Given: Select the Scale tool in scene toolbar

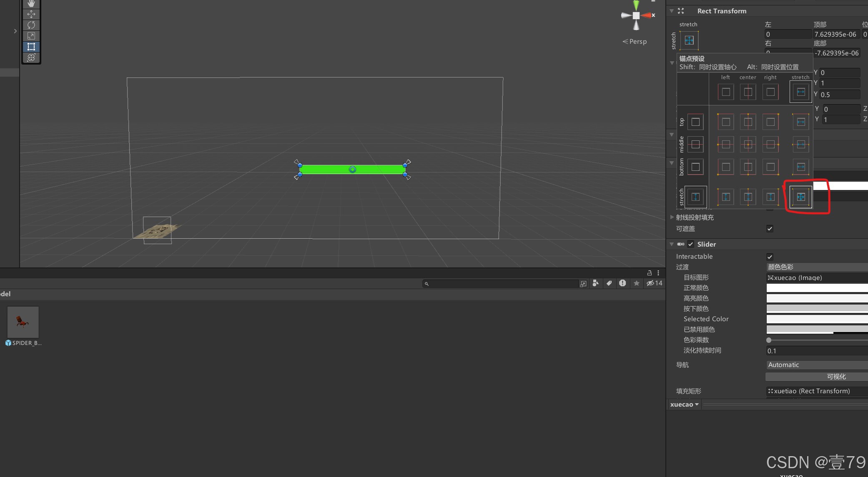Looking at the screenshot, I should point(31,36).
